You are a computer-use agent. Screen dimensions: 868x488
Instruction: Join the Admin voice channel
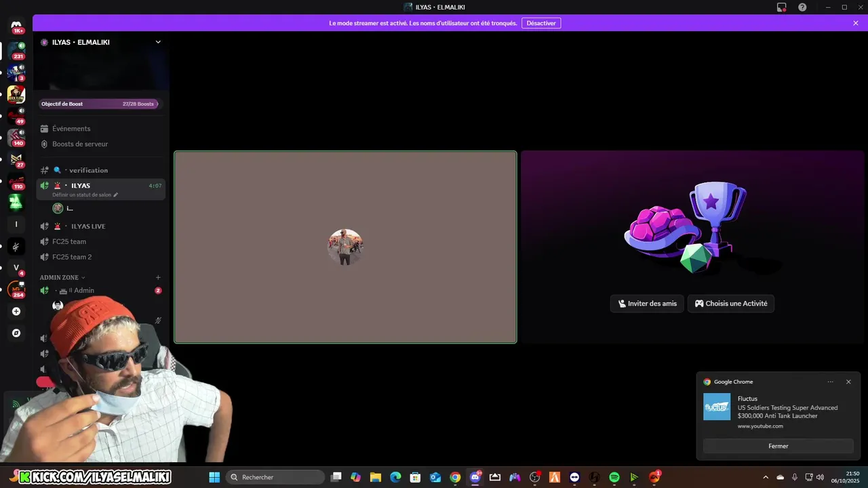pyautogui.click(x=102, y=291)
